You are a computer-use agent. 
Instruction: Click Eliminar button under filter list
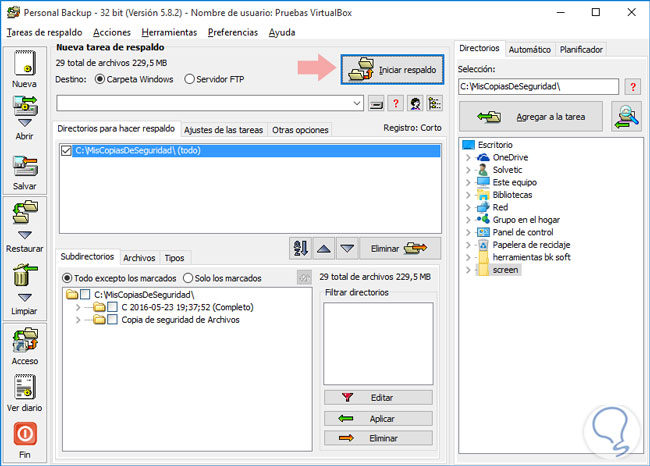(x=378, y=438)
